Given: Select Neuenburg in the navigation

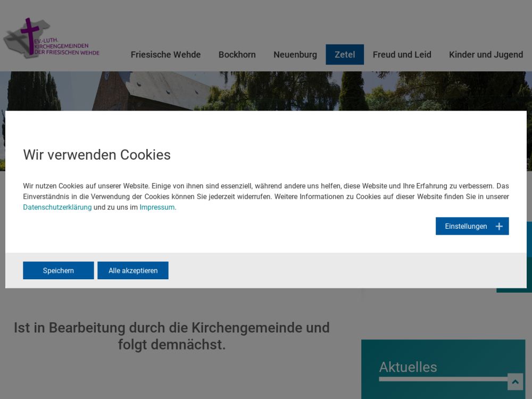Looking at the screenshot, I should point(295,55).
